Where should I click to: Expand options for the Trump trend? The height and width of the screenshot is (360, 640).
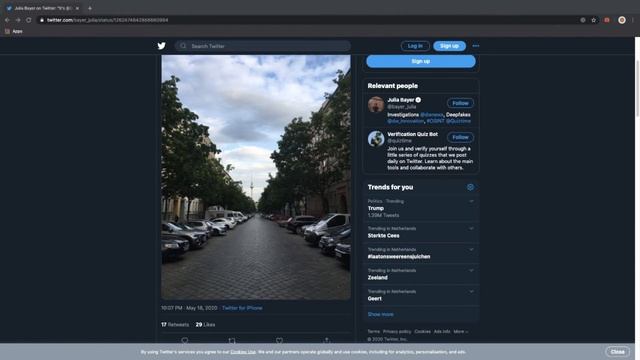coord(471,201)
